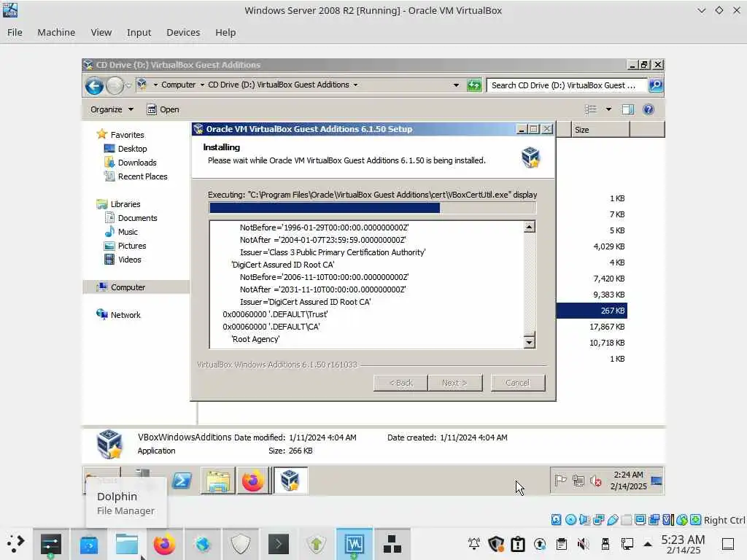Open the terminal icon on host taskbar
747x560 pixels.
tap(279, 544)
